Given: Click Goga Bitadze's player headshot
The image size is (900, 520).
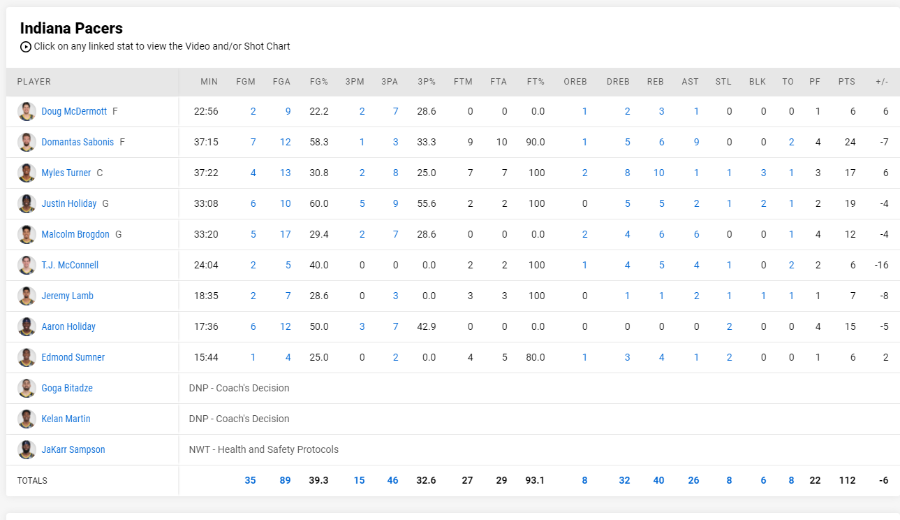Looking at the screenshot, I should pos(26,388).
